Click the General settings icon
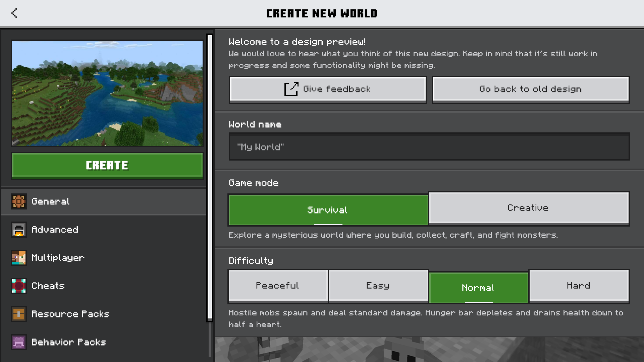 coord(18,201)
